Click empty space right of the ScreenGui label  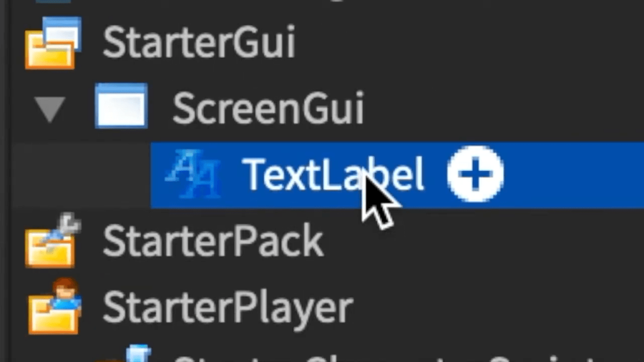coord(504,108)
